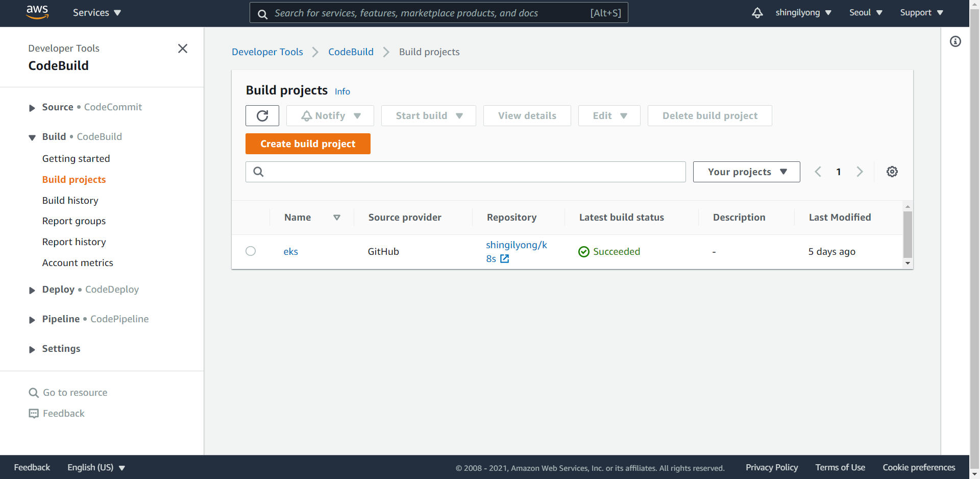Viewport: 980px width, 479px height.
Task: Open the shingilyong account menu
Action: tap(803, 13)
